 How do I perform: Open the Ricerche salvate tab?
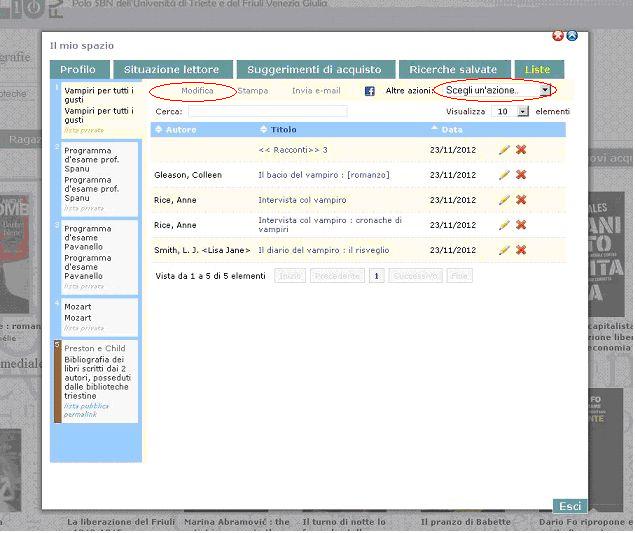coord(453,70)
